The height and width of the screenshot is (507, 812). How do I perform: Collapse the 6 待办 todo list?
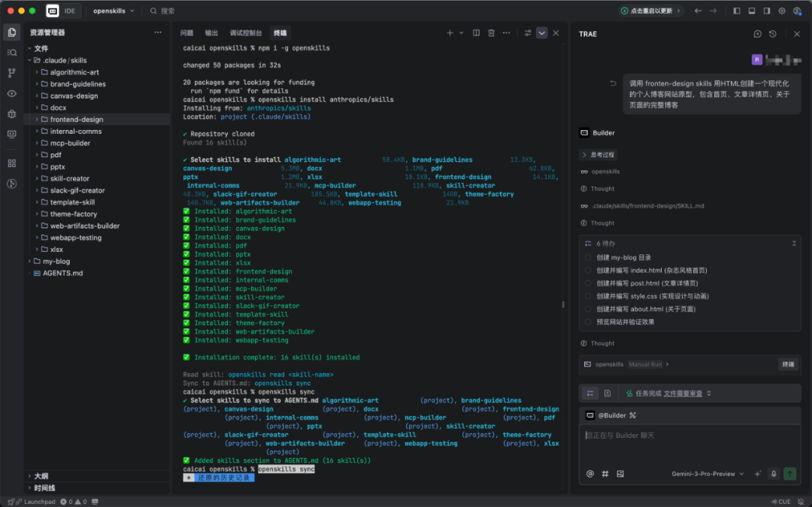coord(794,244)
